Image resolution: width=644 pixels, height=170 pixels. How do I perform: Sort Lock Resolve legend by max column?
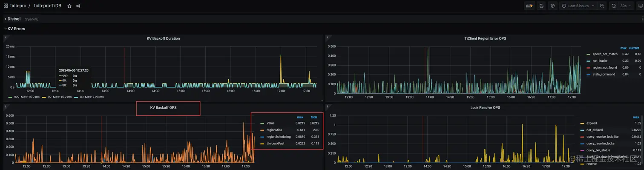[x=636, y=117]
